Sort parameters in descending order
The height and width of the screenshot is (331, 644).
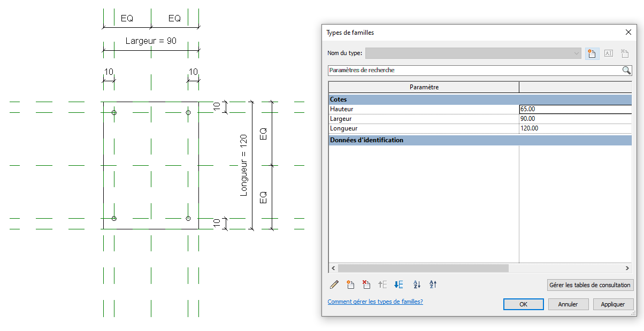coord(433,284)
